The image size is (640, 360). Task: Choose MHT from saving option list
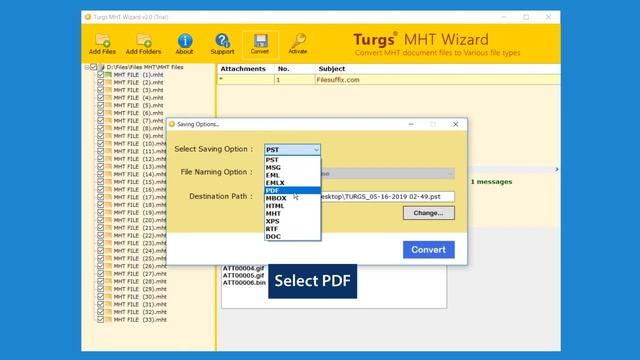[292, 213]
